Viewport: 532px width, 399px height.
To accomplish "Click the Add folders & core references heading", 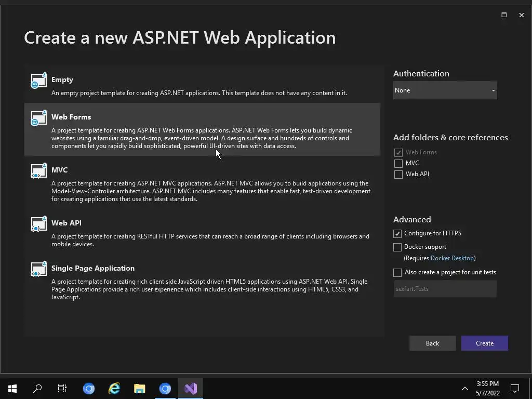I will point(450,137).
